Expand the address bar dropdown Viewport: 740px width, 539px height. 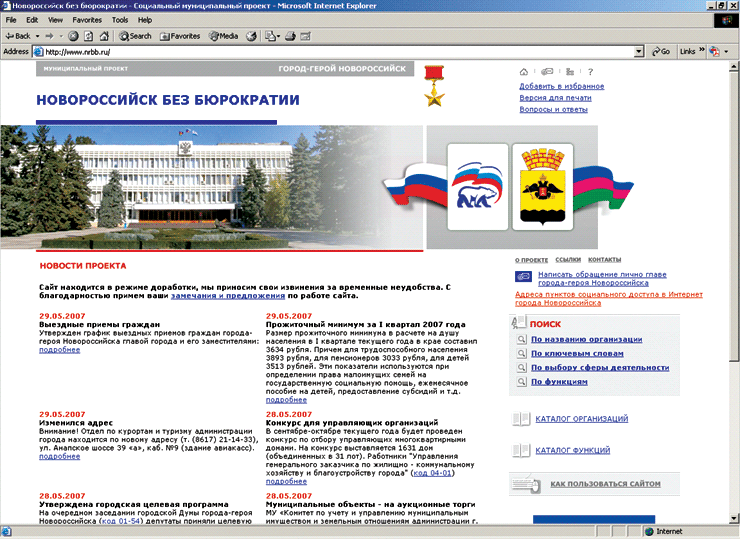click(x=639, y=52)
